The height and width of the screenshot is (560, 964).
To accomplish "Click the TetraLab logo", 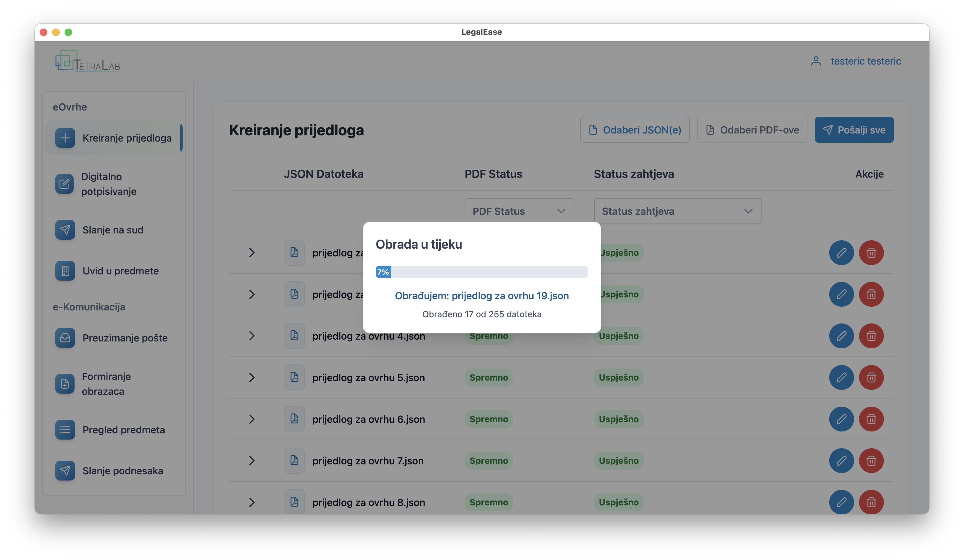I will point(88,61).
